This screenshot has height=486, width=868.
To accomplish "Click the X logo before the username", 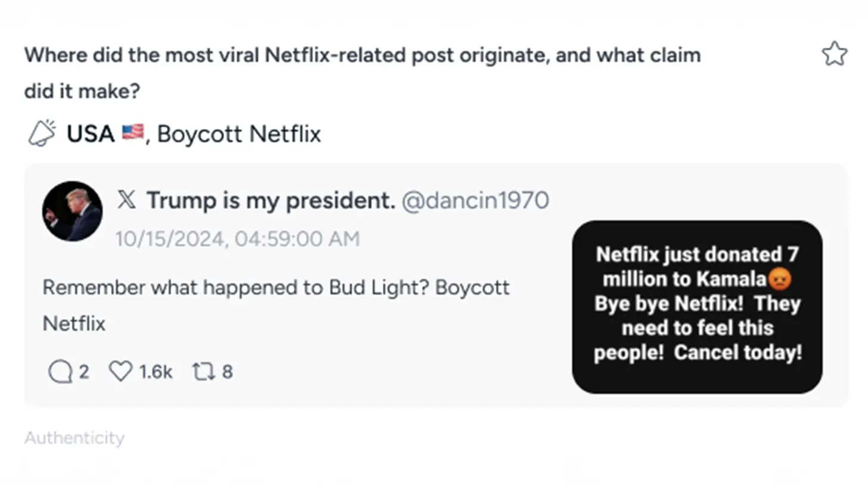I will (126, 200).
